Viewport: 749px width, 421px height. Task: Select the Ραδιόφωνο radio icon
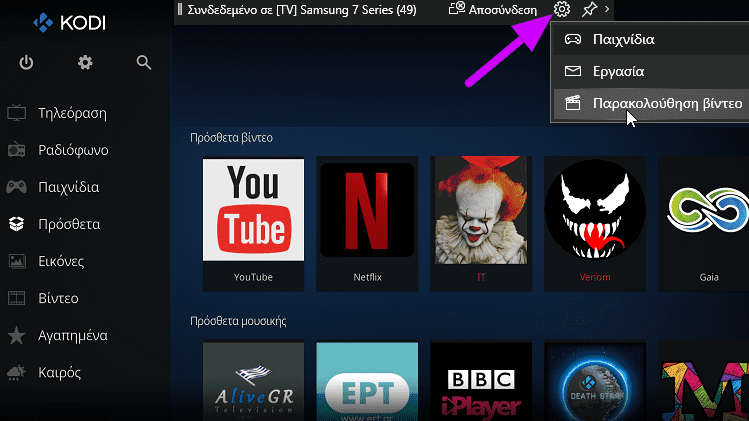click(x=17, y=150)
